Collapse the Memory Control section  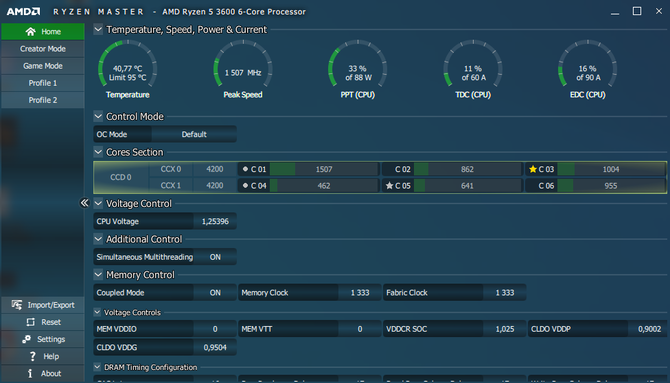click(x=98, y=274)
